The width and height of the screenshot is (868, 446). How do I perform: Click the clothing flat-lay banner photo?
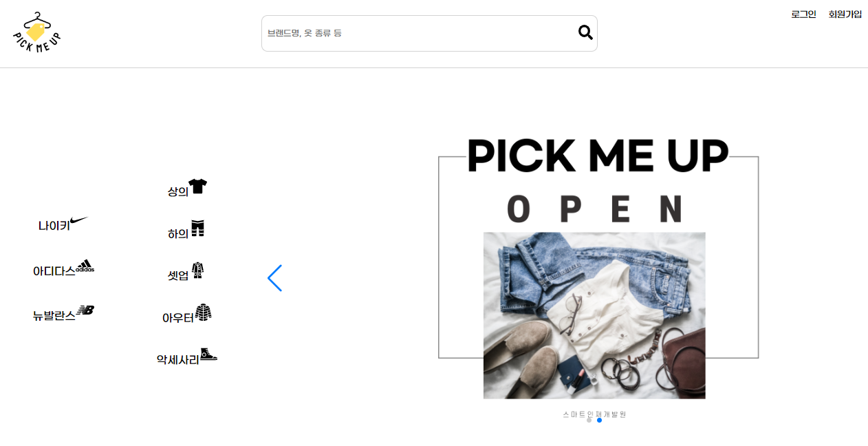[x=594, y=315]
